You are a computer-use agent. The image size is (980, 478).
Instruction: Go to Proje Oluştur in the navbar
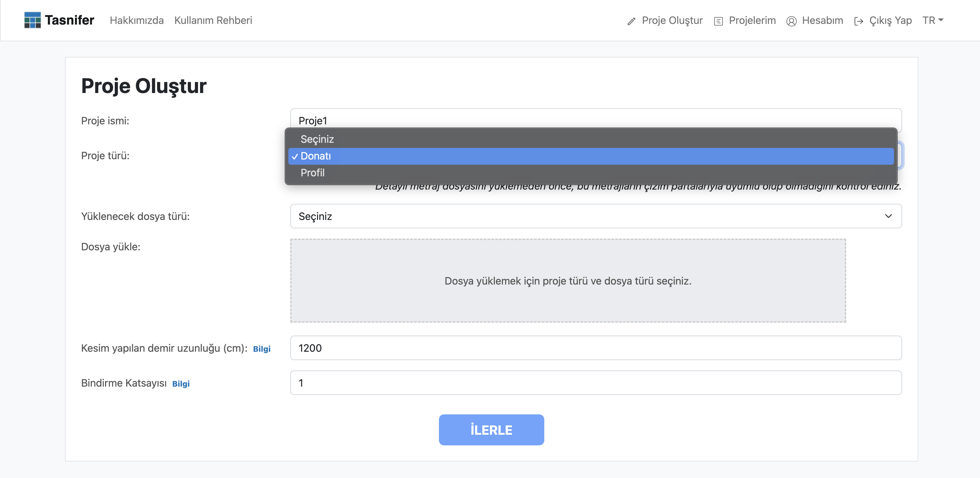pos(672,20)
